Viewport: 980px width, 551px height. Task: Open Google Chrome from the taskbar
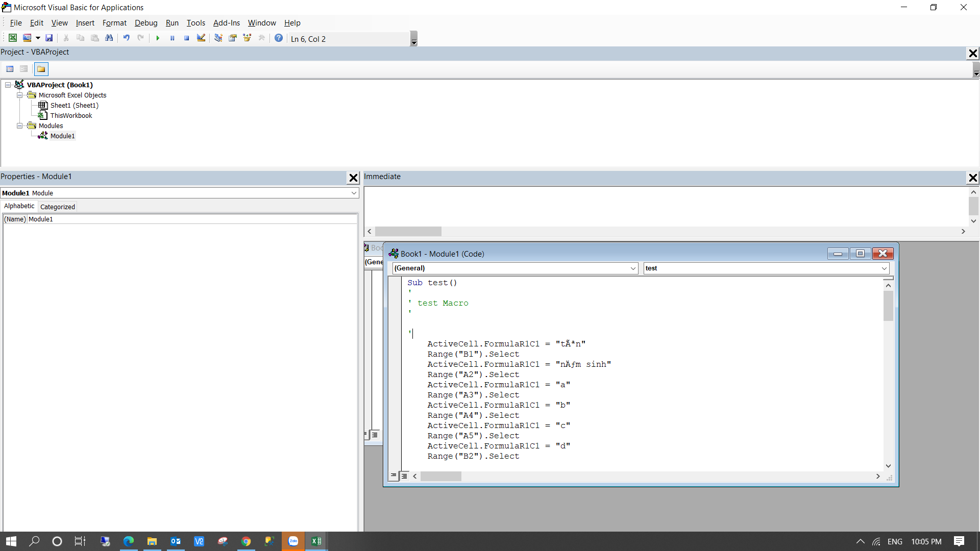pyautogui.click(x=246, y=541)
